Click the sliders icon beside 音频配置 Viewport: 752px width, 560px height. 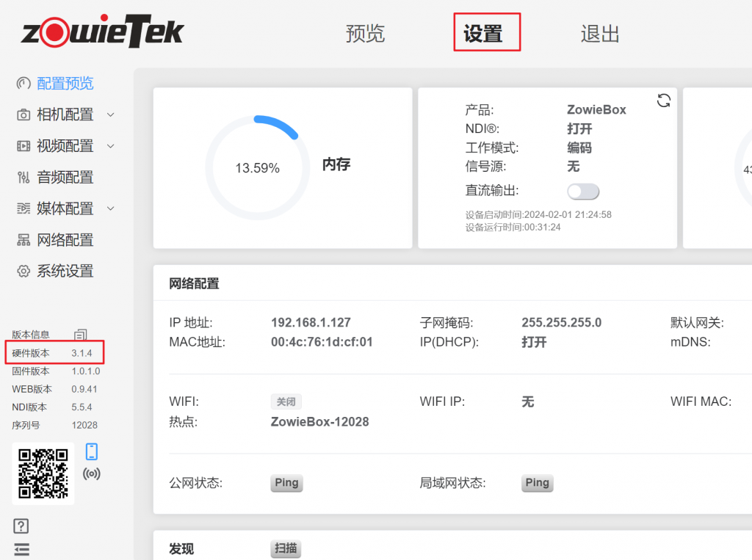tap(23, 178)
